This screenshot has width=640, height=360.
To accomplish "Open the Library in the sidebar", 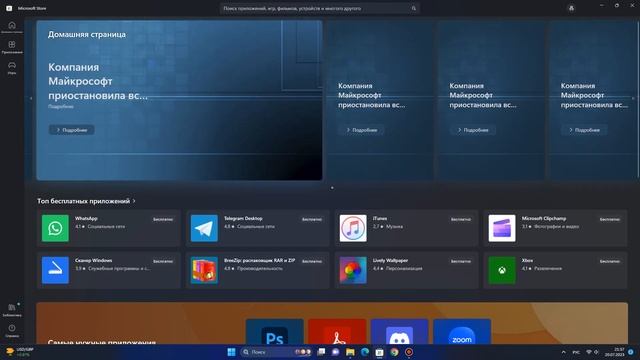I will tap(12, 310).
